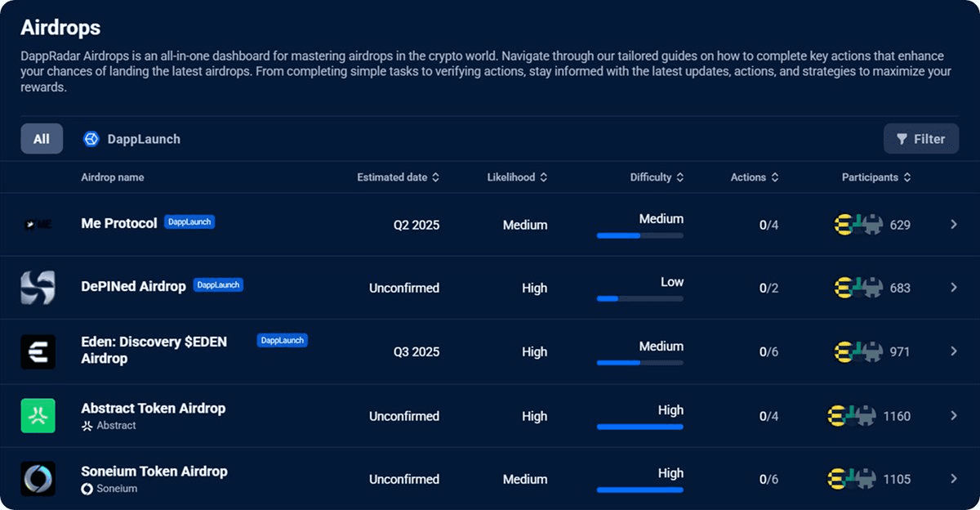Screen dimensions: 980x510
Task: Click the DappLaunch badge on DePINed Airdrop
Action: tap(217, 284)
